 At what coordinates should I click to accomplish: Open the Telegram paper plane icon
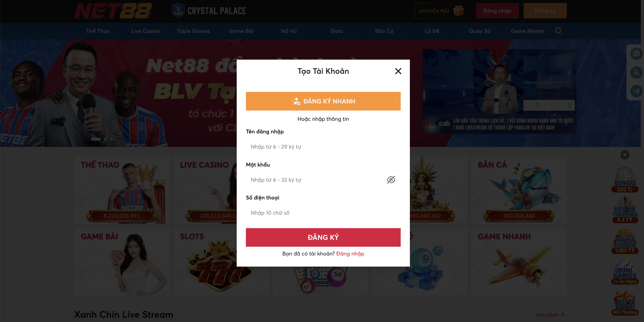pyautogui.click(x=636, y=91)
